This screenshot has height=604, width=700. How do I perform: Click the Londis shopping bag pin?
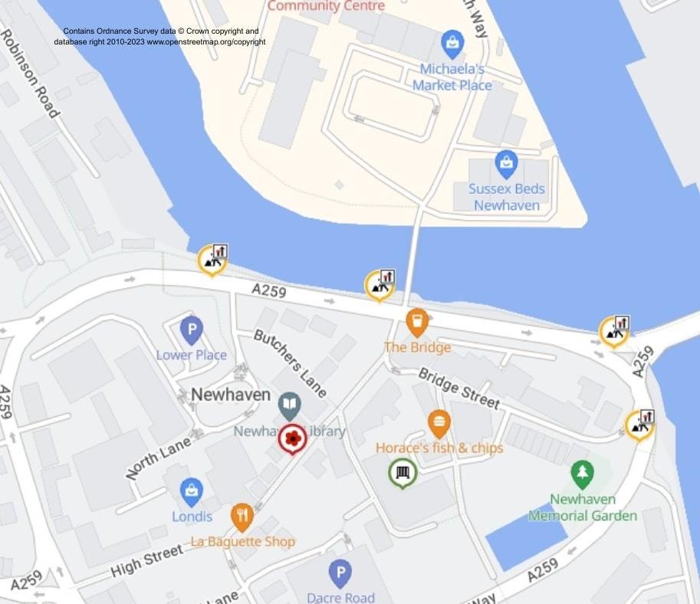pos(191,492)
